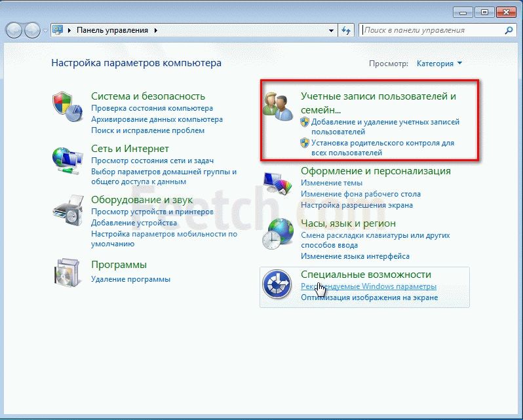Screen dimensions: 523x420
Task: Click Удаление программы link
Action: (x=131, y=279)
